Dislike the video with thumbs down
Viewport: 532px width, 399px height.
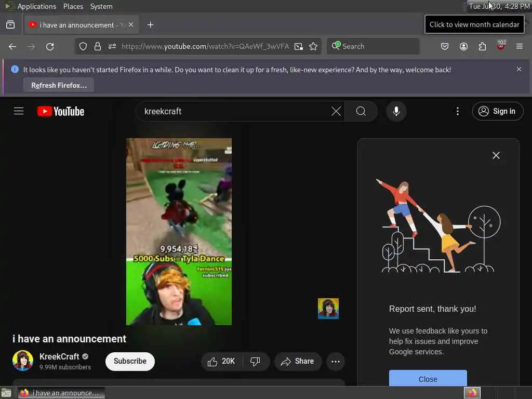[256, 362]
